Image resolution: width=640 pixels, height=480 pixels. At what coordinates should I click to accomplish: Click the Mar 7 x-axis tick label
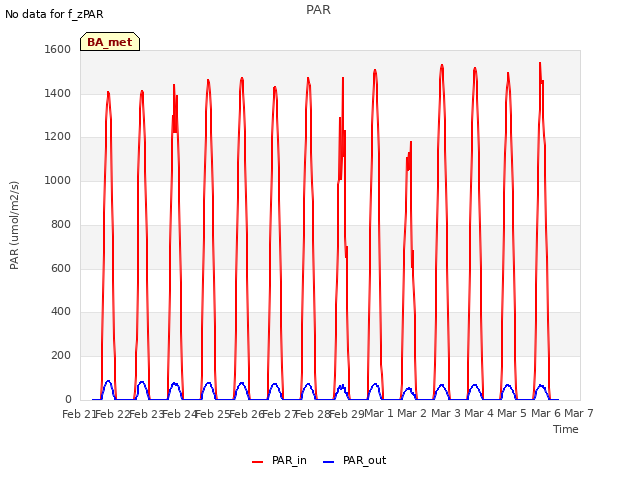[x=579, y=413]
